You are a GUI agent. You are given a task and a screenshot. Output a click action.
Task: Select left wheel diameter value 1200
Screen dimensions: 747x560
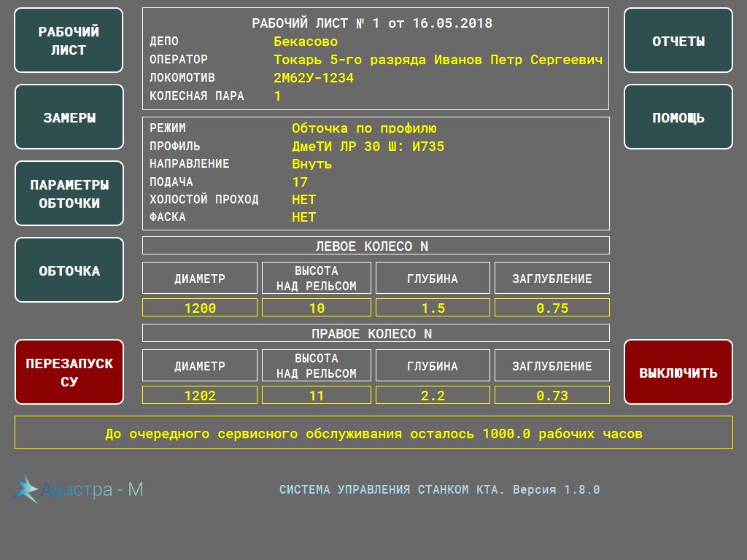point(200,308)
